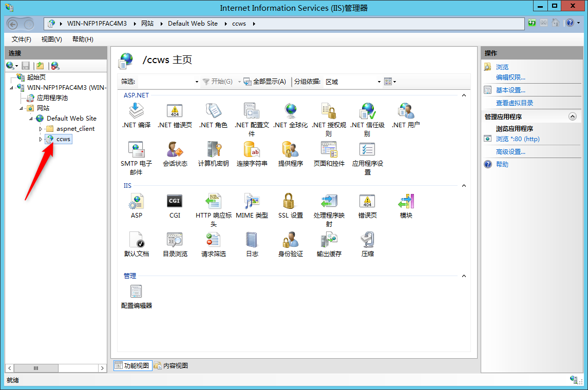Open the 连接字符串 feature

pos(252,154)
